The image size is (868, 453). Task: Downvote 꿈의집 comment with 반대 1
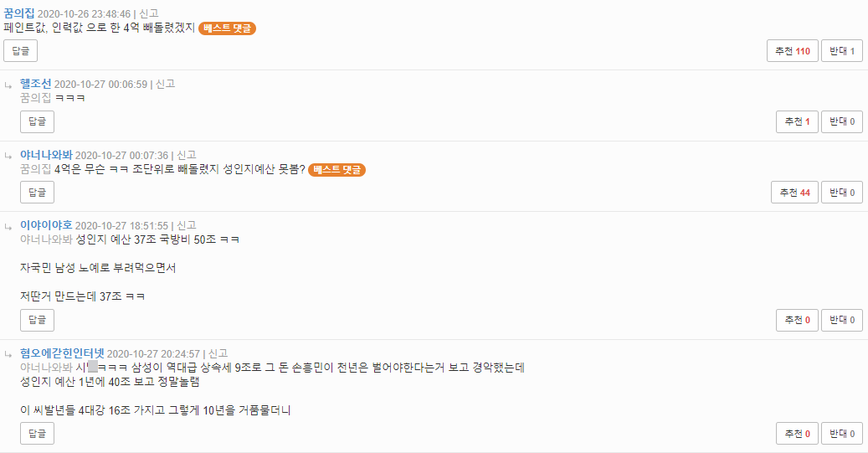click(841, 50)
